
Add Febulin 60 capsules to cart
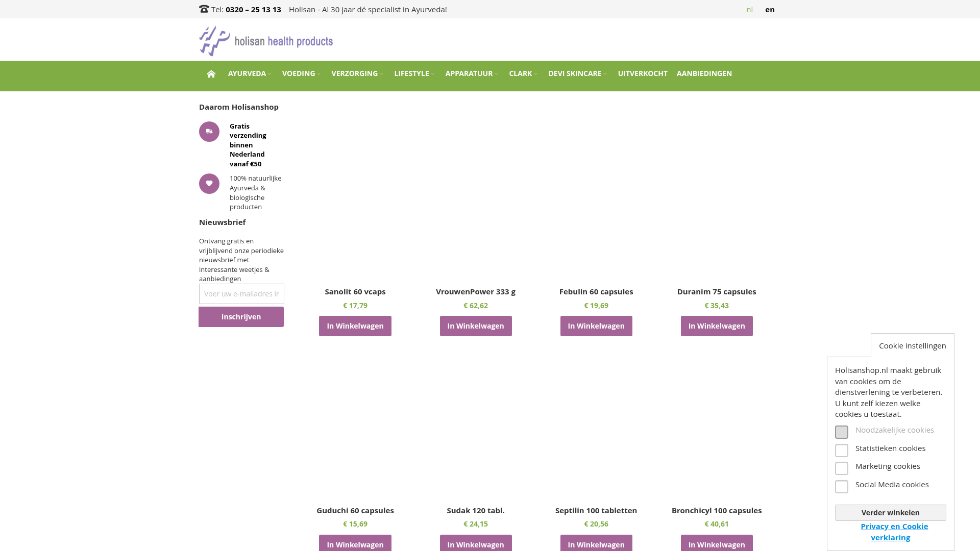point(596,326)
